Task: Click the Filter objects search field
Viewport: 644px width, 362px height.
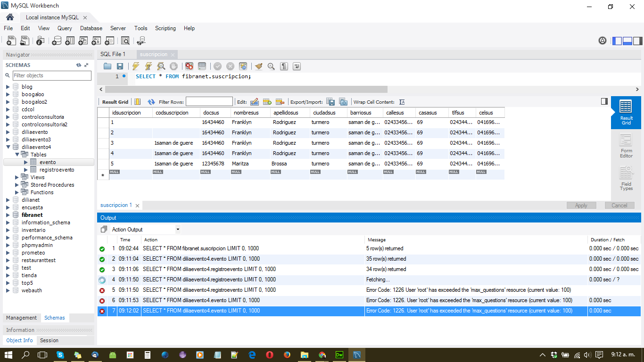Action: (x=51, y=75)
